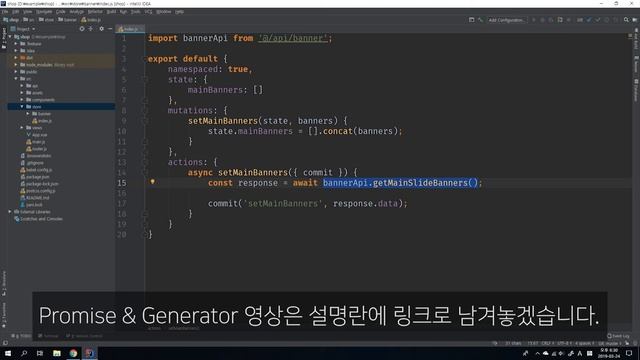Click the '@/api/banner' import path link
The height and width of the screenshot is (360, 640).
pos(293,38)
